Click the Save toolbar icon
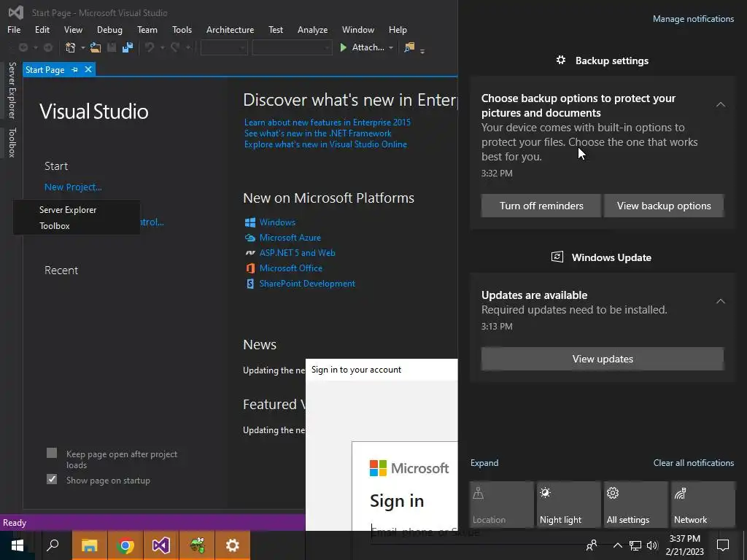Viewport: 747px width, 560px height. point(112,47)
